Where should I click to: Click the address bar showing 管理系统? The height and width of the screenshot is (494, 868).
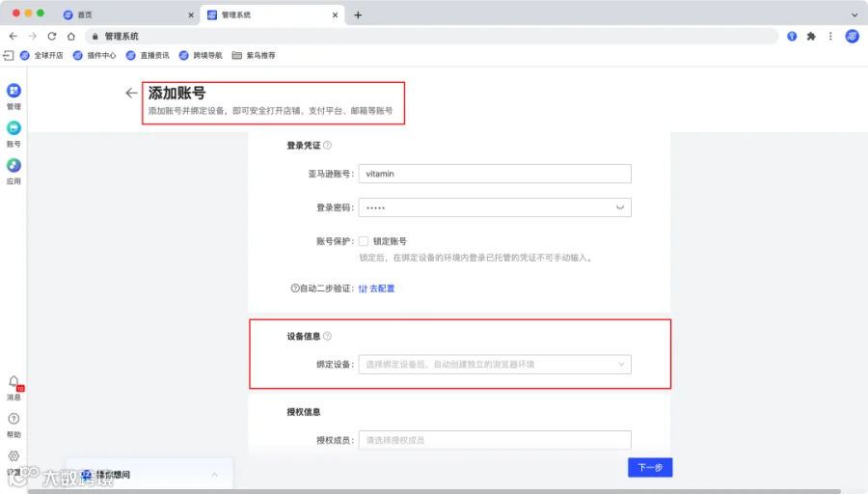[432, 36]
